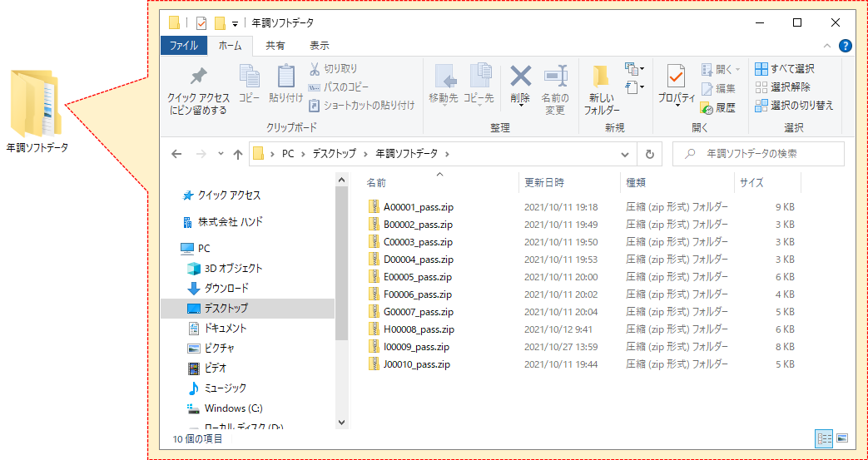Open the Customize Quick Access Toolbar dropdown
The height and width of the screenshot is (460, 868).
tap(235, 23)
